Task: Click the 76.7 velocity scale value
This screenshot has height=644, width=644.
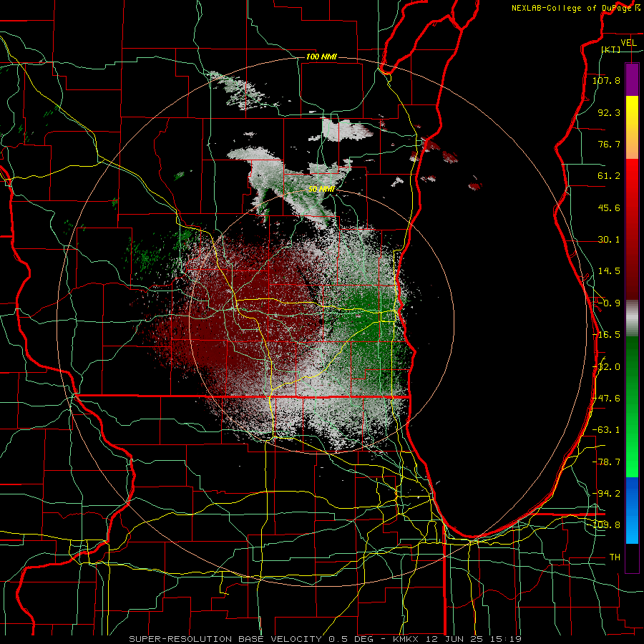Action: pos(609,144)
